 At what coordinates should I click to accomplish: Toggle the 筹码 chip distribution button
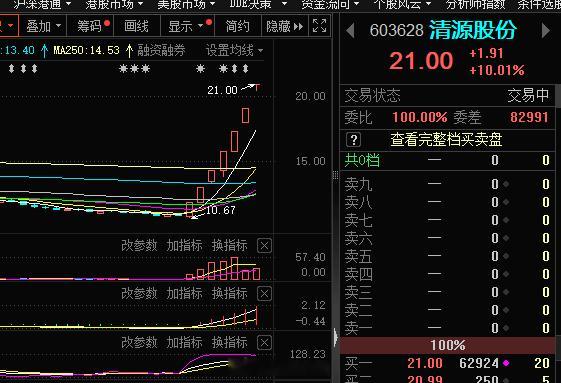coord(90,26)
